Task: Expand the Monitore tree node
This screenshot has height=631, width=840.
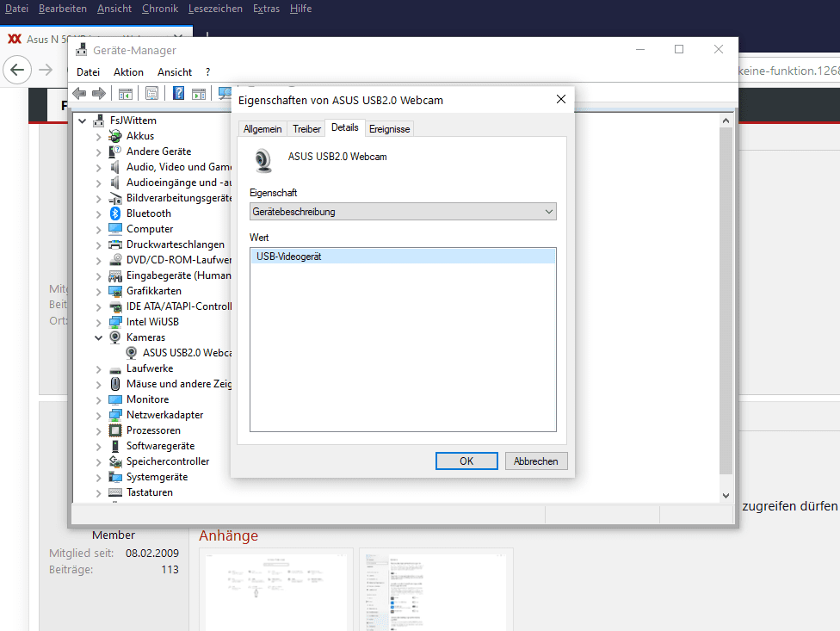Action: [x=99, y=400]
